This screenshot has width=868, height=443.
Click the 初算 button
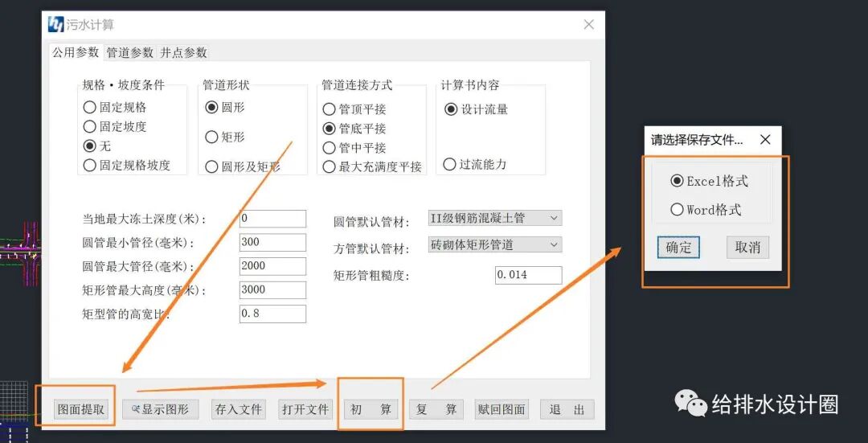pos(371,409)
